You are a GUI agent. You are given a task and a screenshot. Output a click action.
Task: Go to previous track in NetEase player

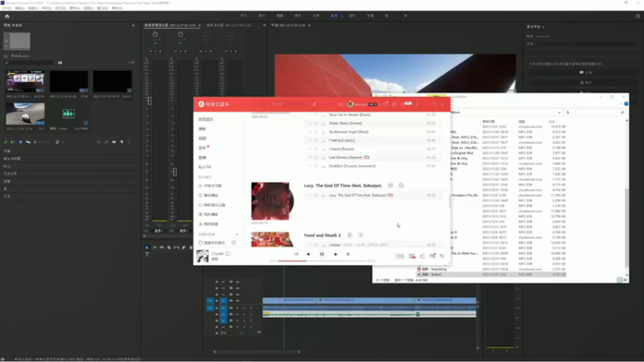click(x=308, y=254)
